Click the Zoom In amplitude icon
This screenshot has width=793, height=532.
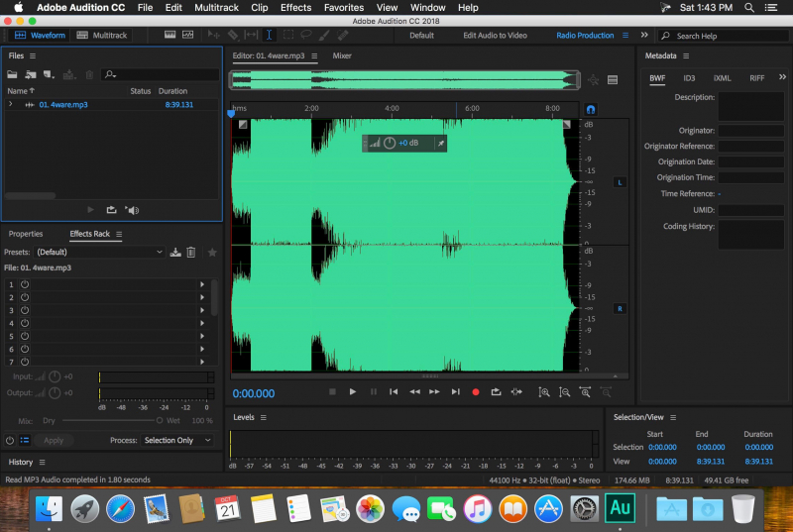coord(544,392)
